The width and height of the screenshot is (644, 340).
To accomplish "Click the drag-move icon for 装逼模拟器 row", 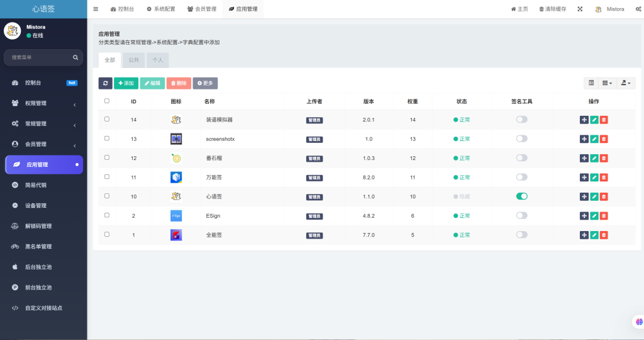I will (584, 120).
